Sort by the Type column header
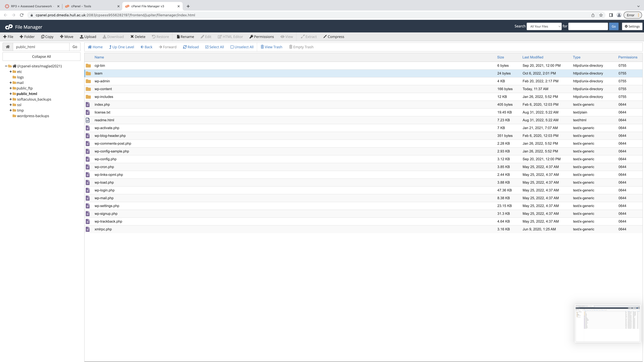Screen dimensions: 644x362 [576, 57]
